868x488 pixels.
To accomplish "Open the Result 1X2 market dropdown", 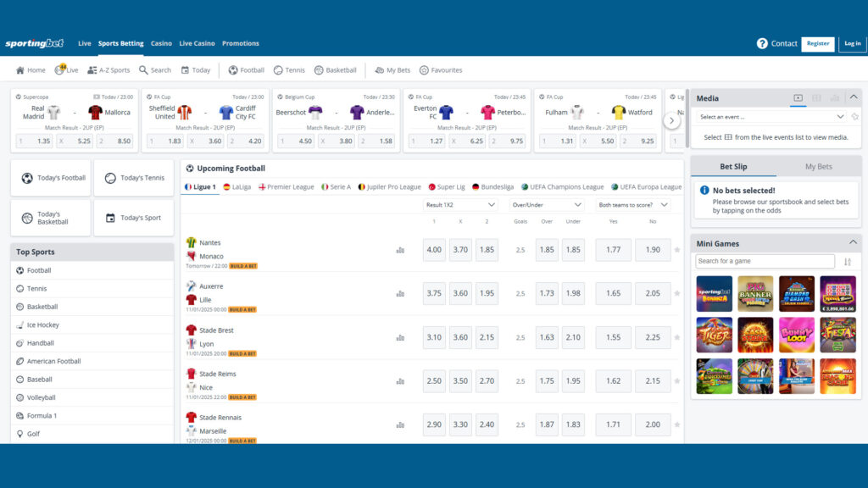I will pyautogui.click(x=460, y=205).
